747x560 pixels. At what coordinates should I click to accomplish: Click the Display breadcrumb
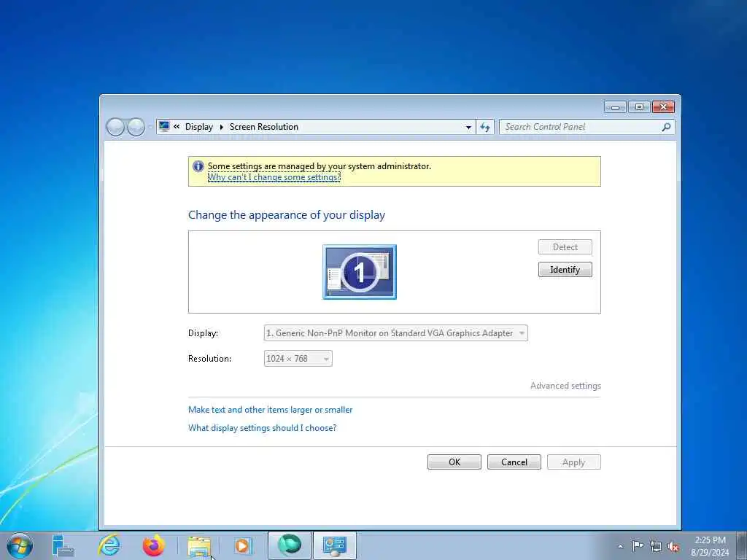[x=199, y=127]
